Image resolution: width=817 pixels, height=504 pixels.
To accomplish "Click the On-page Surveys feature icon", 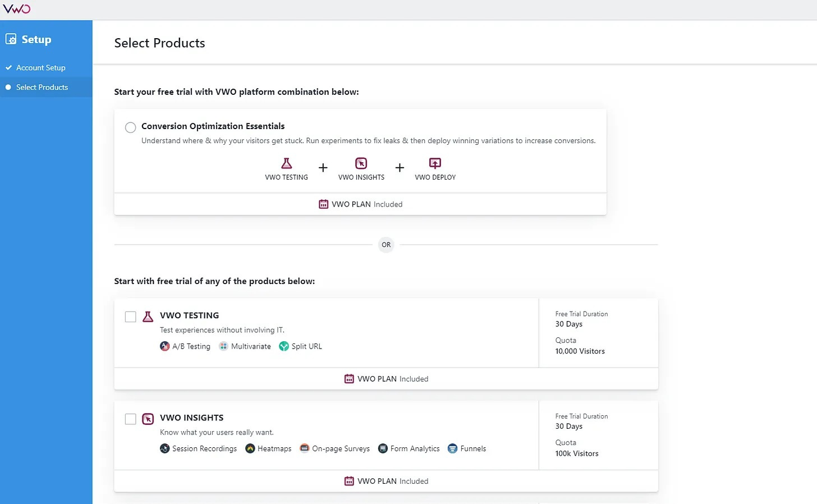I will [x=304, y=448].
